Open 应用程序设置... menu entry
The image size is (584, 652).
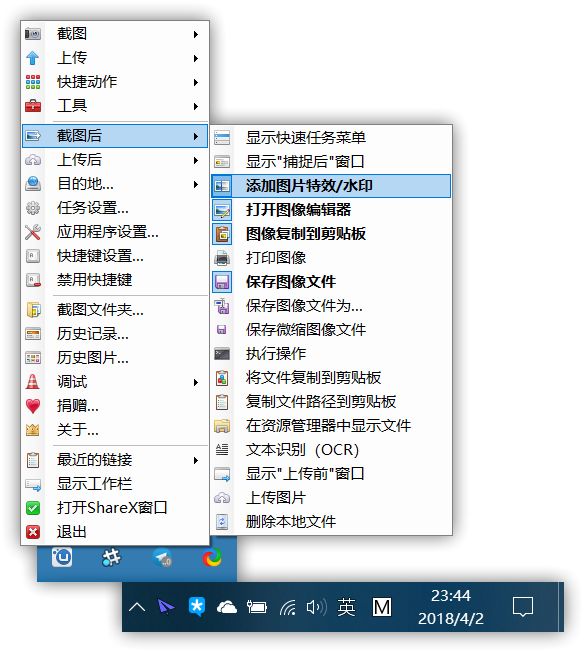click(x=115, y=232)
